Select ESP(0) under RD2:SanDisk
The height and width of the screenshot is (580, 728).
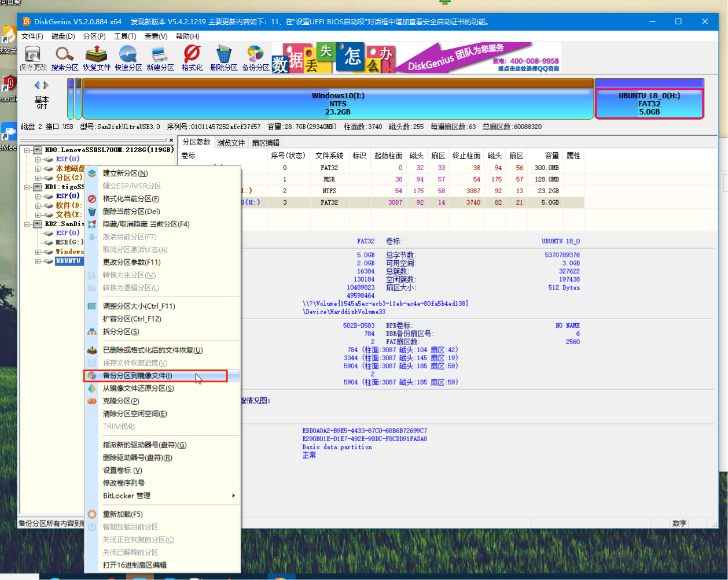(x=68, y=233)
